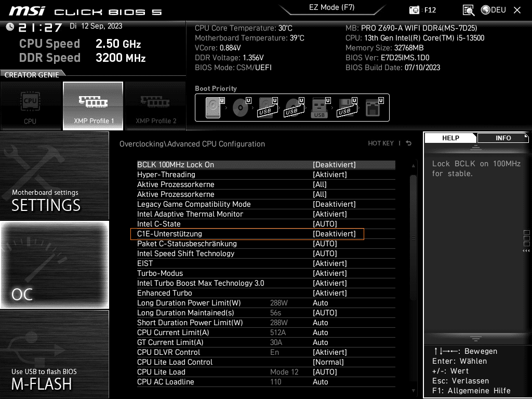Open the SETTINGS motherboard section
This screenshot has height=399, width=532.
pos(54,176)
